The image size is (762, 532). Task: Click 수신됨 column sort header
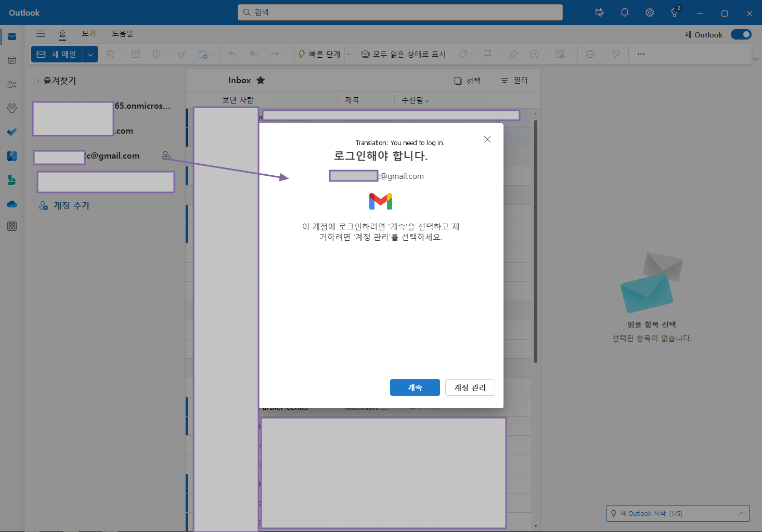(415, 100)
